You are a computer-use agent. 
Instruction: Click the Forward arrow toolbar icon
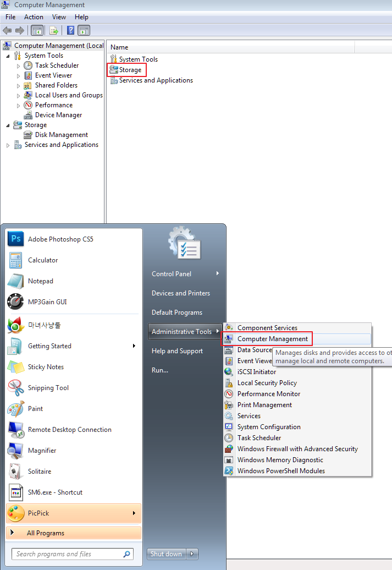click(20, 31)
